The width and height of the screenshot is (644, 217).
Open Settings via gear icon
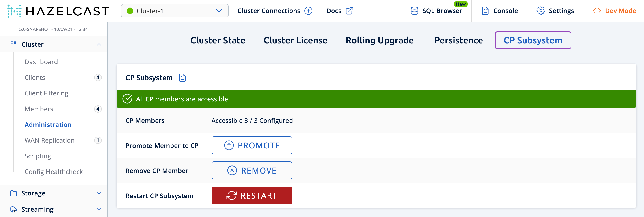pyautogui.click(x=540, y=11)
